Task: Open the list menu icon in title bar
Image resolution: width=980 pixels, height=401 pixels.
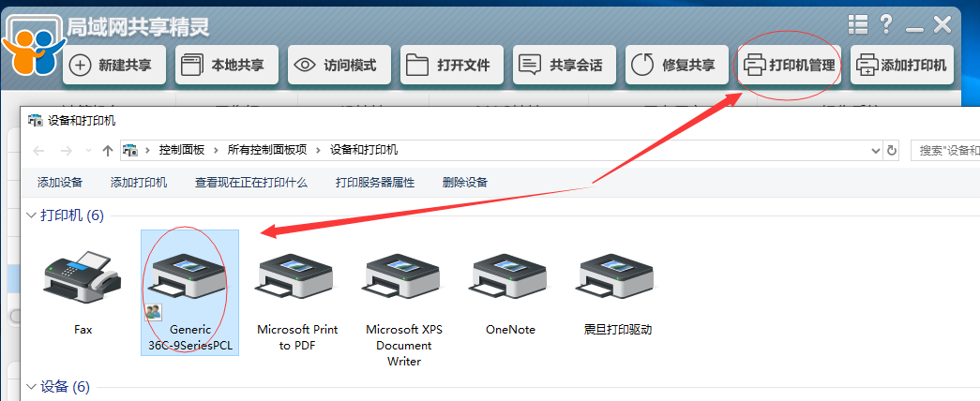Action: pos(858,25)
